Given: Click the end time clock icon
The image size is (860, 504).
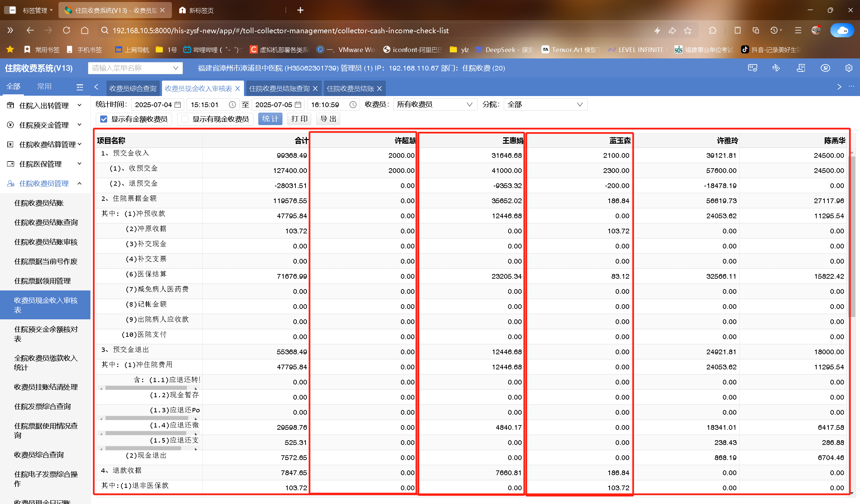Looking at the screenshot, I should 353,105.
